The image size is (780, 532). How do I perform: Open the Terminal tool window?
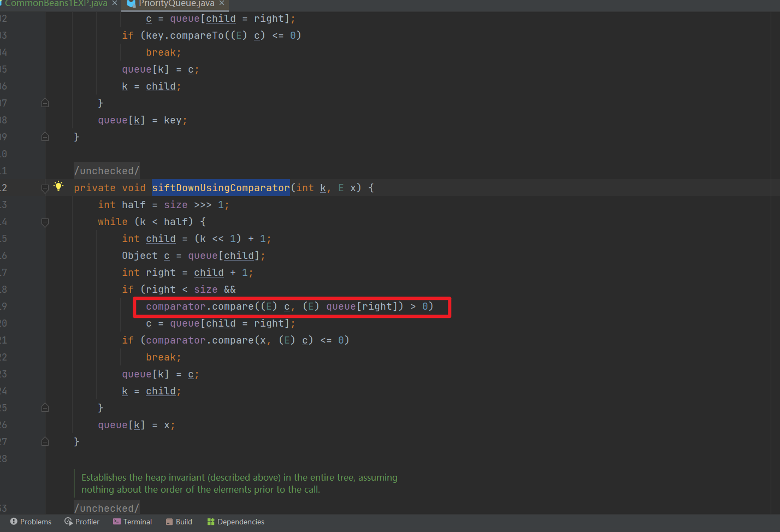pyautogui.click(x=132, y=522)
